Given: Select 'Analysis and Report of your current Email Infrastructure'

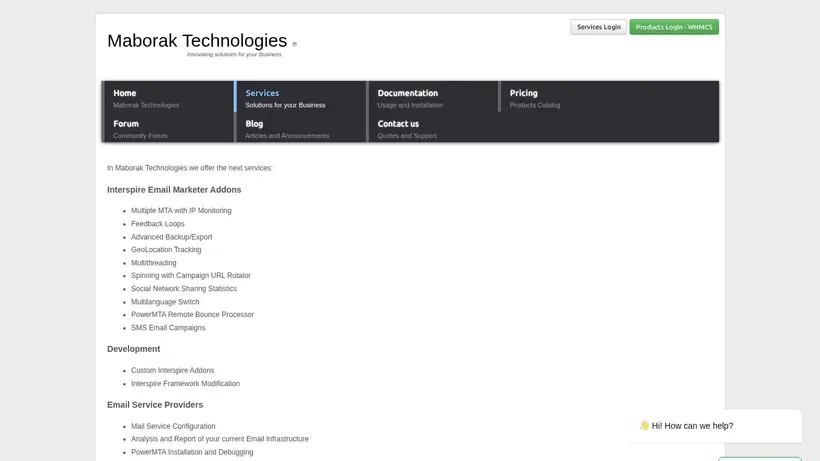Looking at the screenshot, I should [x=220, y=439].
